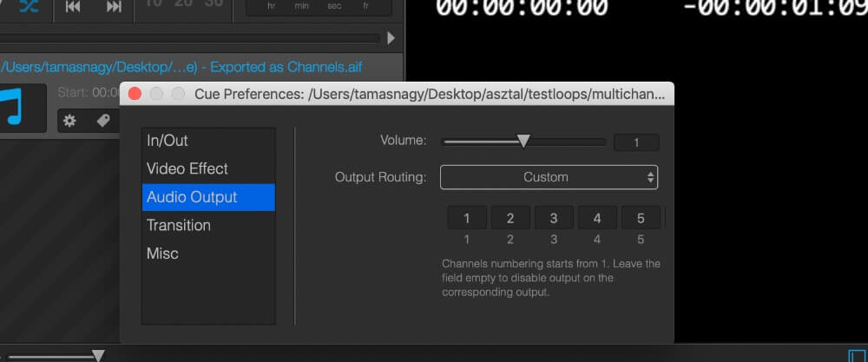The image size is (868, 362).
Task: Close the Cue Preferences window
Action: point(135,94)
